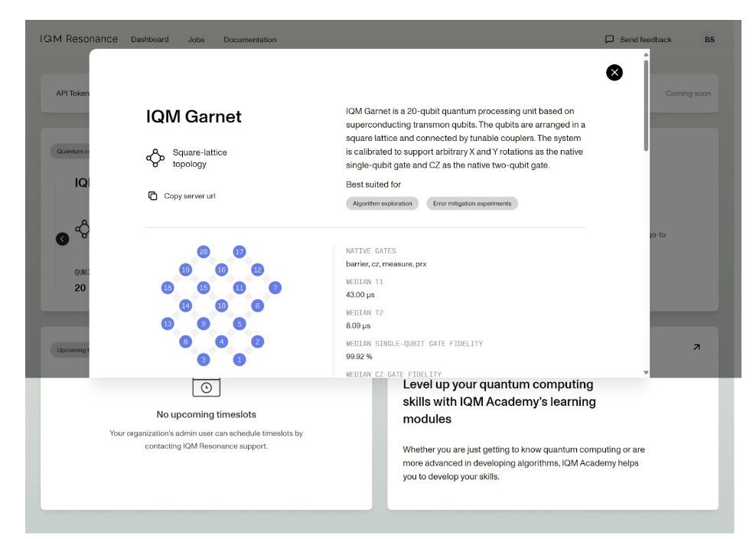This screenshot has width=756, height=539.
Task: Select qubit 3 in the lattice
Action: point(204,360)
